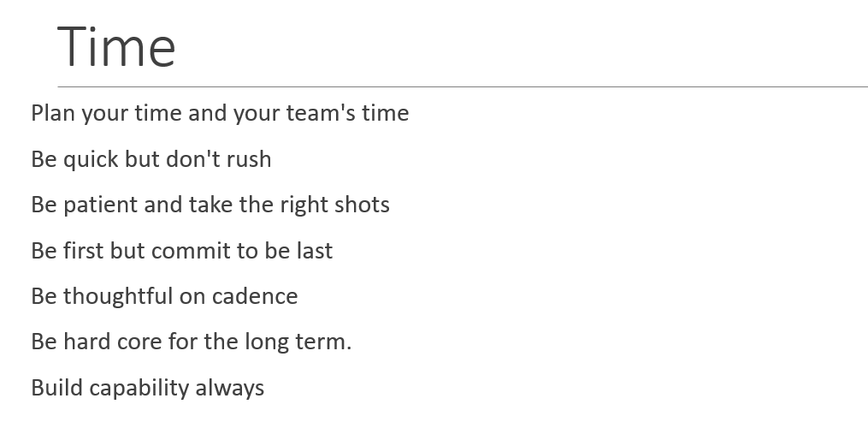Click the horizontal divider line under the title
868x440 pixels.
point(463,87)
